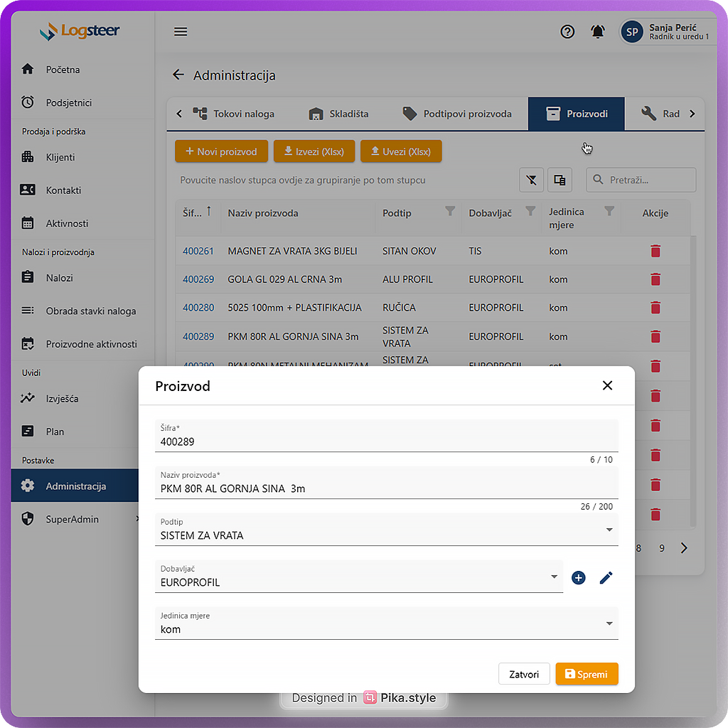Open the column chooser icon
This screenshot has width=728, height=728.
[x=560, y=181]
